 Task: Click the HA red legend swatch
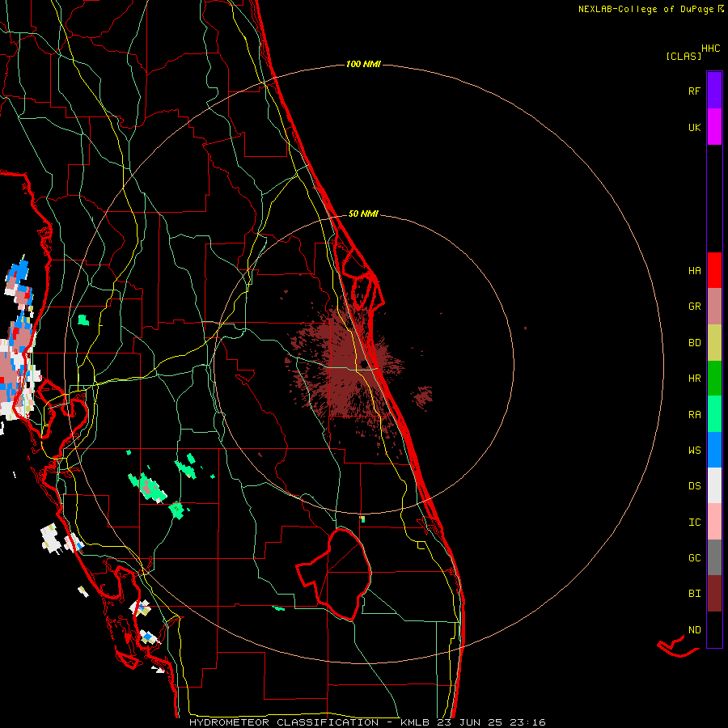pos(714,270)
